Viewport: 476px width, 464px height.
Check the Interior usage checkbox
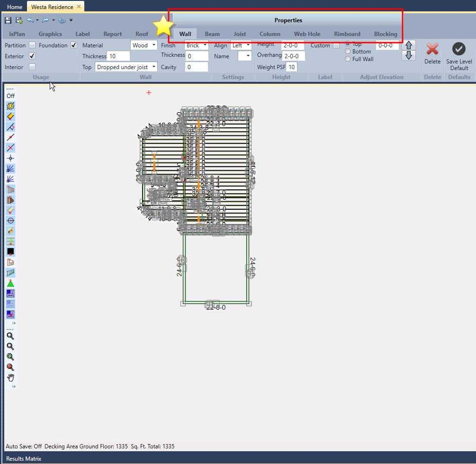tap(32, 67)
